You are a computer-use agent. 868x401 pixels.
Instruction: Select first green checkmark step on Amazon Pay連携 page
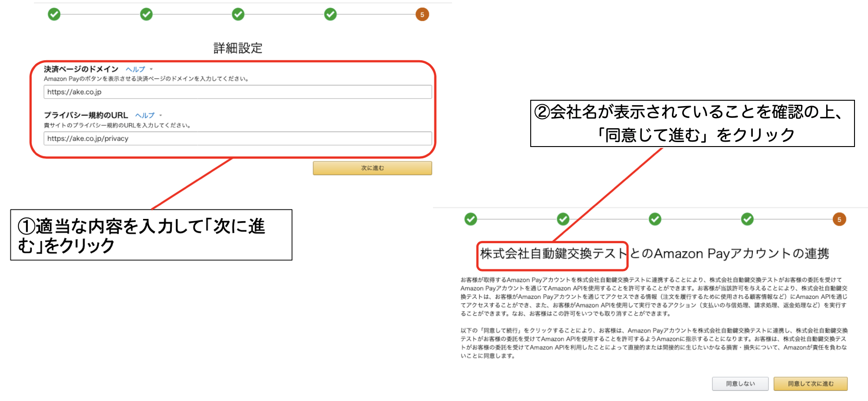click(471, 219)
